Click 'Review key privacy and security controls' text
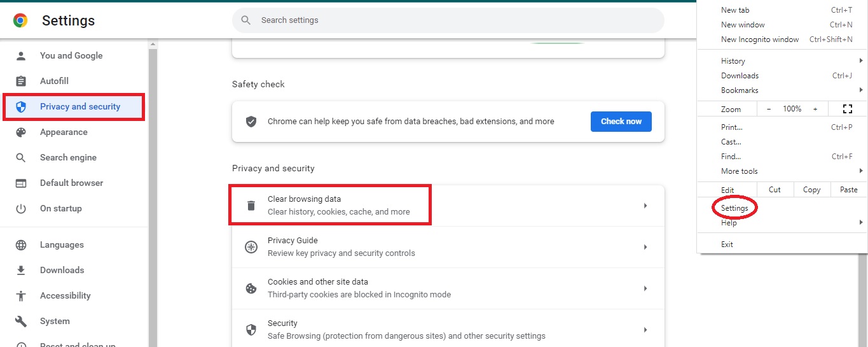The image size is (868, 347). tap(341, 253)
